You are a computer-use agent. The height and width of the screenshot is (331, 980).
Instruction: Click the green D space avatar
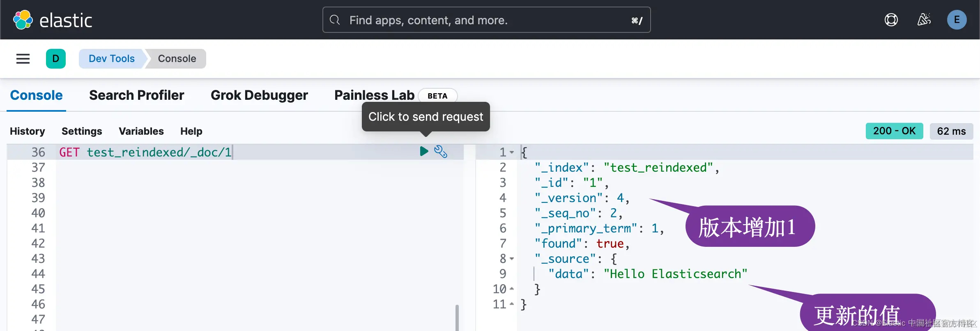click(x=56, y=59)
